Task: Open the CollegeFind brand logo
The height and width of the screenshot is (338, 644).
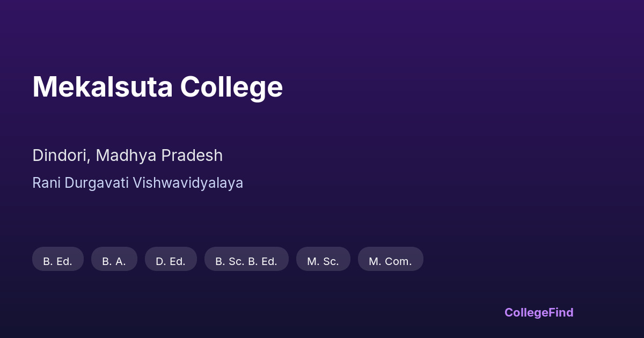Action: [539, 312]
